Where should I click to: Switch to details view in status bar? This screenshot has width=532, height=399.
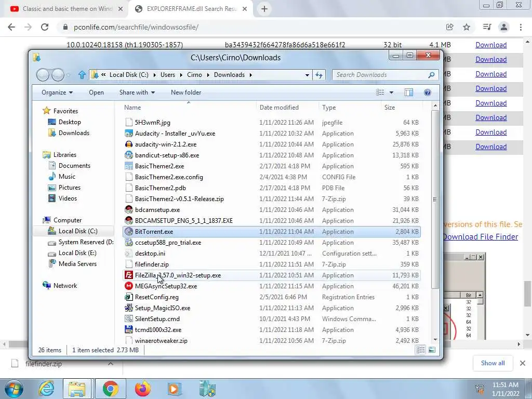(420, 350)
